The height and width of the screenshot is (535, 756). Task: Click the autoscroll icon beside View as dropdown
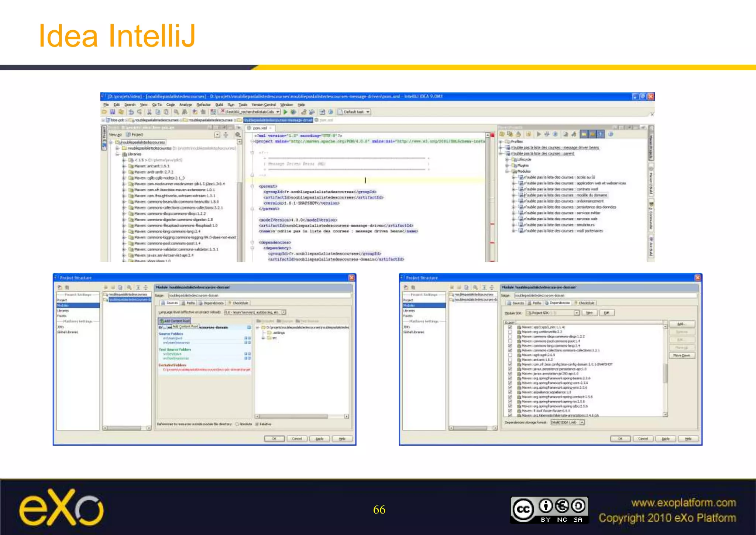226,135
